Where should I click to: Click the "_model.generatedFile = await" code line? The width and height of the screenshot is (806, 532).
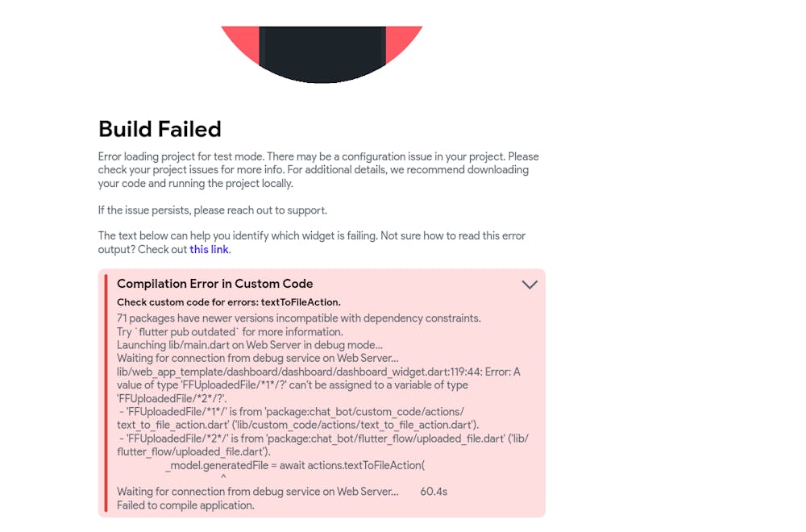295,465
